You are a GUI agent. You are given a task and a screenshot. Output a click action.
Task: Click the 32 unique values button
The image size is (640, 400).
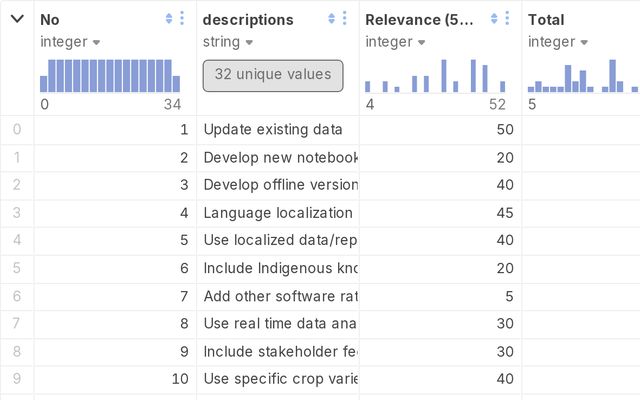[272, 75]
